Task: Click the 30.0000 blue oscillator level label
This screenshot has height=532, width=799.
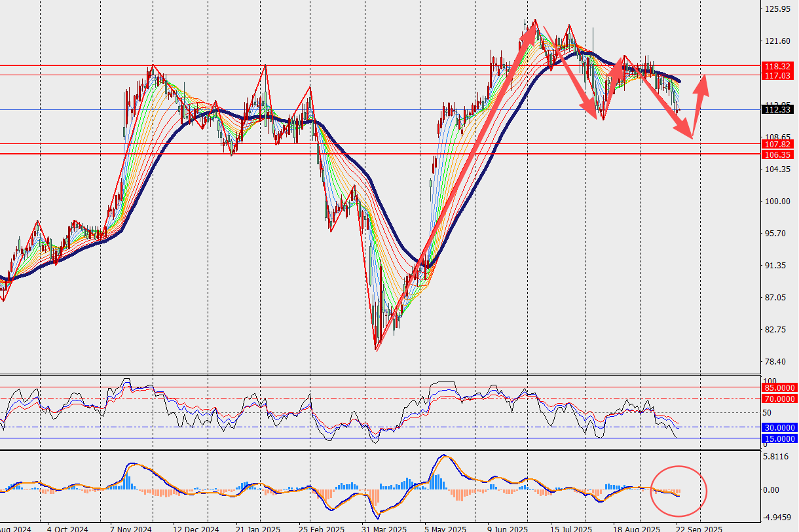Action: [x=779, y=427]
